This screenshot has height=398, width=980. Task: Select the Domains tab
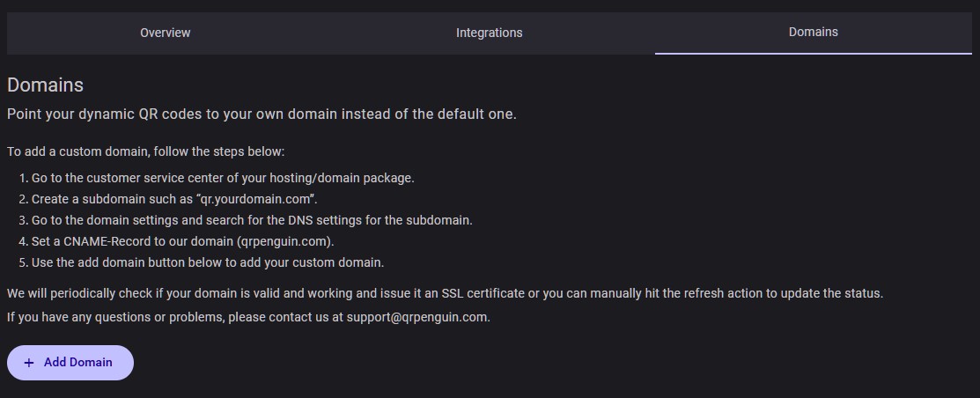[x=813, y=32]
